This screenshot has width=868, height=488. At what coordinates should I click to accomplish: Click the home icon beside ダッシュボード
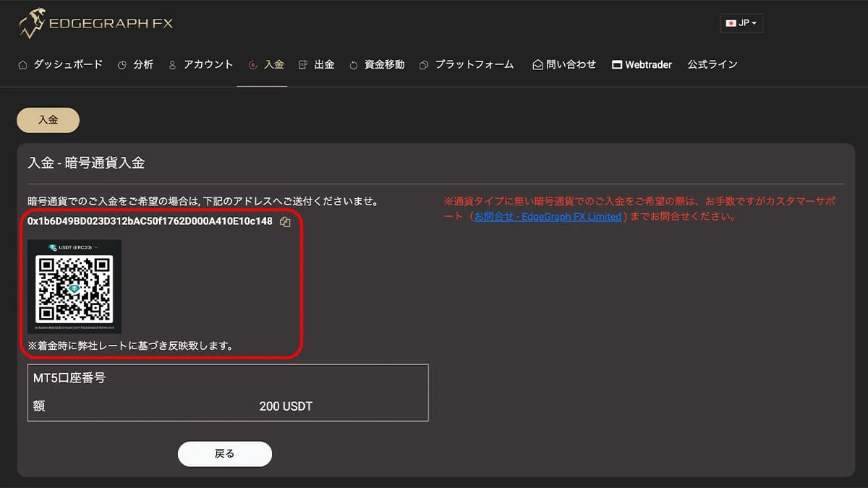coord(23,64)
